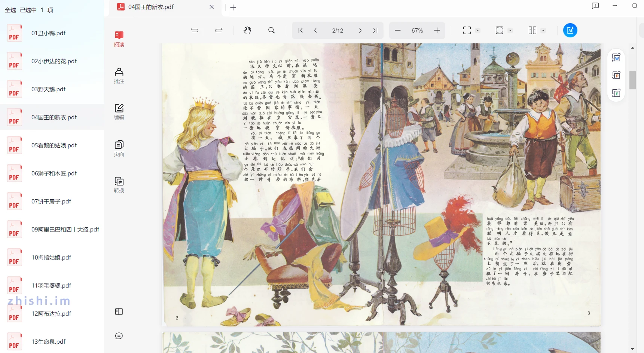644x353 pixels.
Task: Click the redo arrow in toolbar
Action: 219,30
